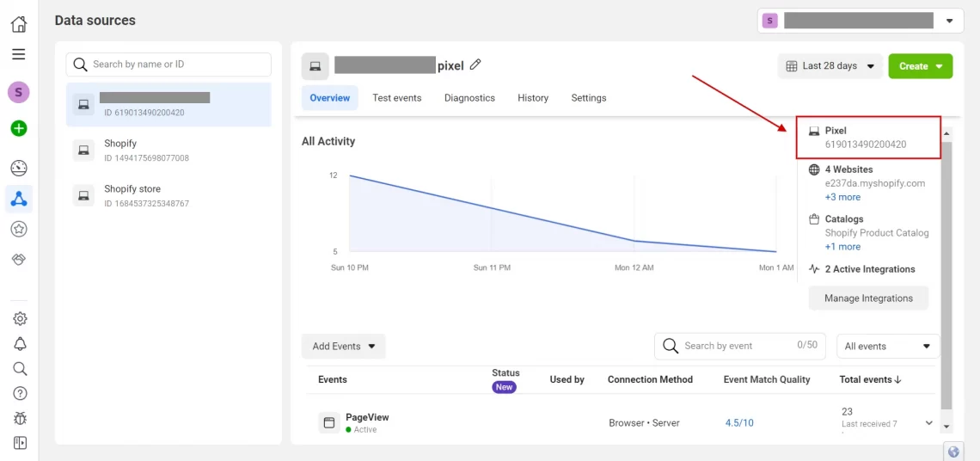
Task: Click the bug report icon in sidebar
Action: click(x=19, y=418)
